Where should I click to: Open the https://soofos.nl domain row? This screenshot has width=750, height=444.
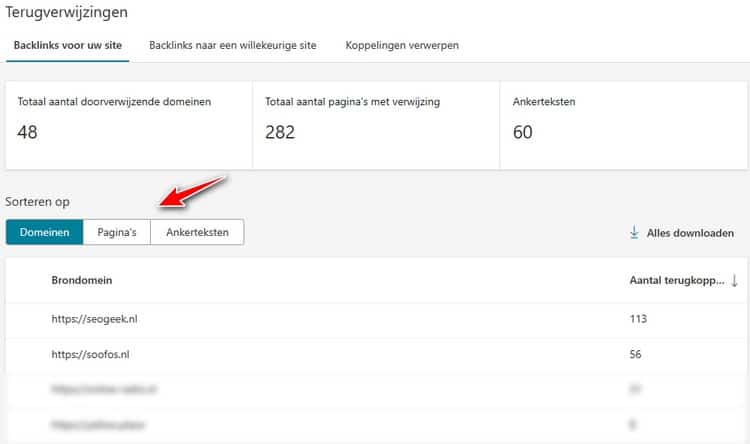376,355
